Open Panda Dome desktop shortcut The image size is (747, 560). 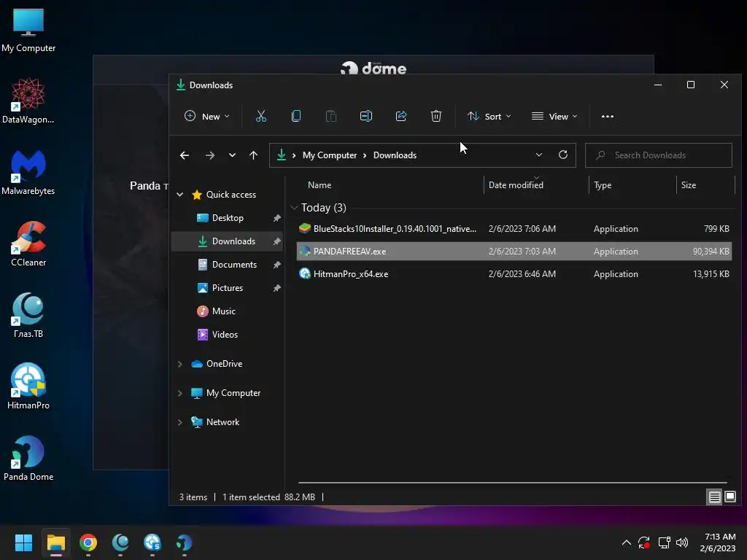click(28, 458)
